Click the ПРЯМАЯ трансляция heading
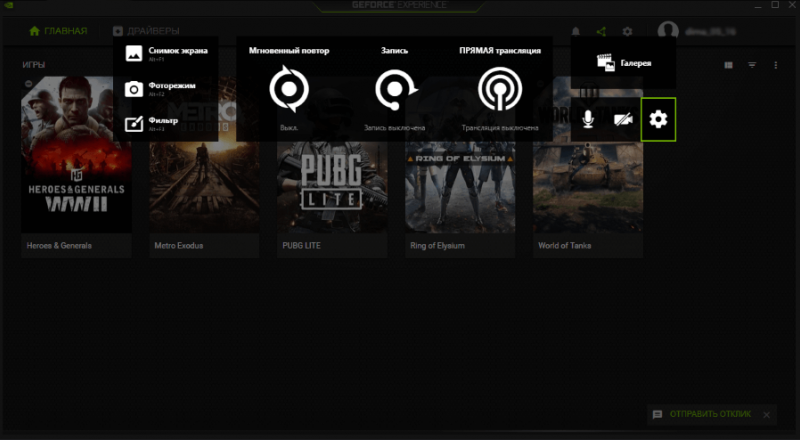 pyautogui.click(x=500, y=51)
